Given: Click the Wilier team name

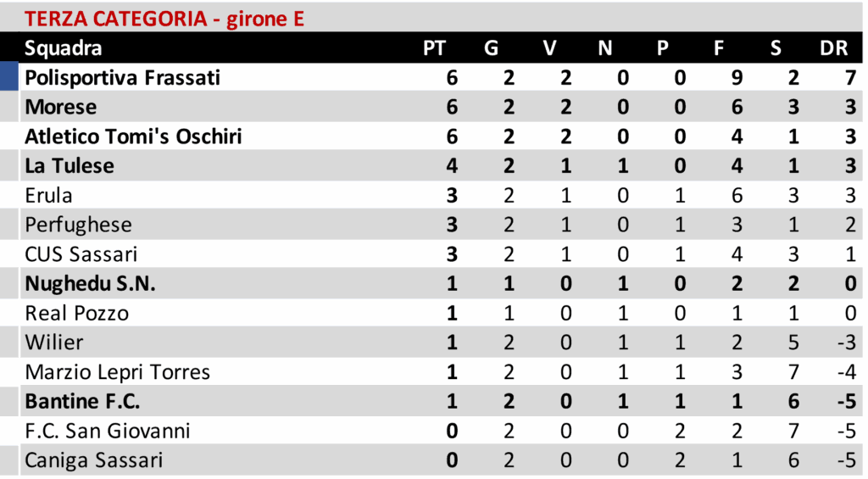Looking at the screenshot, I should [x=53, y=343].
